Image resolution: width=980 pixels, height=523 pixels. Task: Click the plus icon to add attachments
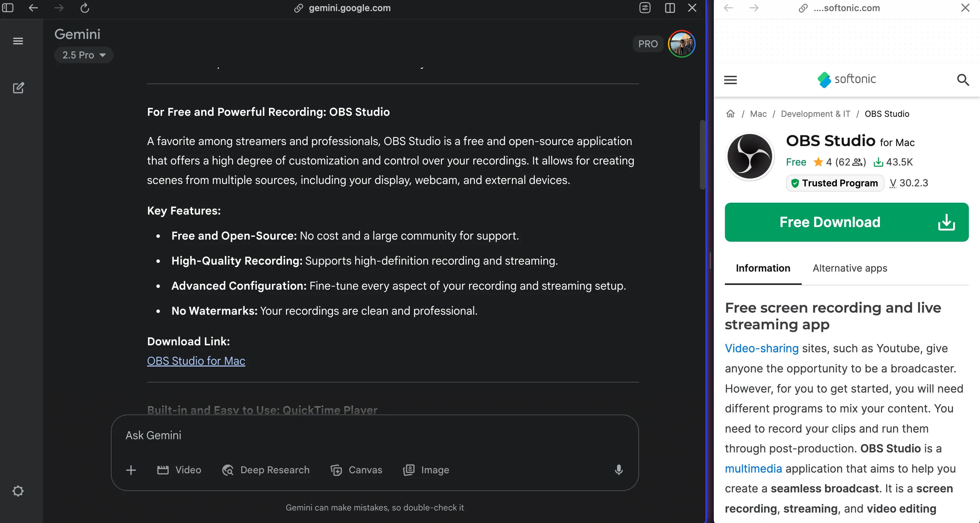click(x=130, y=470)
